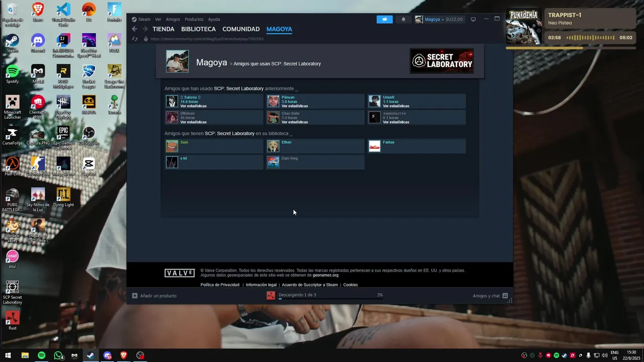The width and height of the screenshot is (644, 362).
Task: Select the osu! desktop icon
Action: [13, 259]
